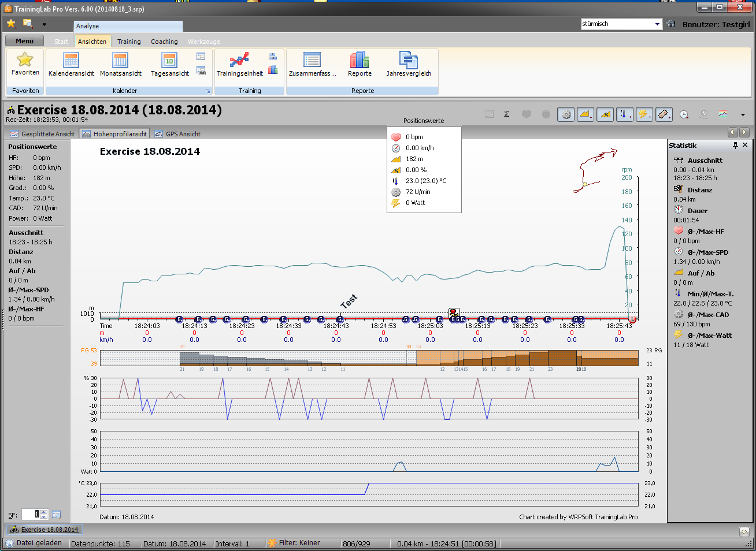
Task: Click quick access star icon in title area
Action: click(11, 24)
